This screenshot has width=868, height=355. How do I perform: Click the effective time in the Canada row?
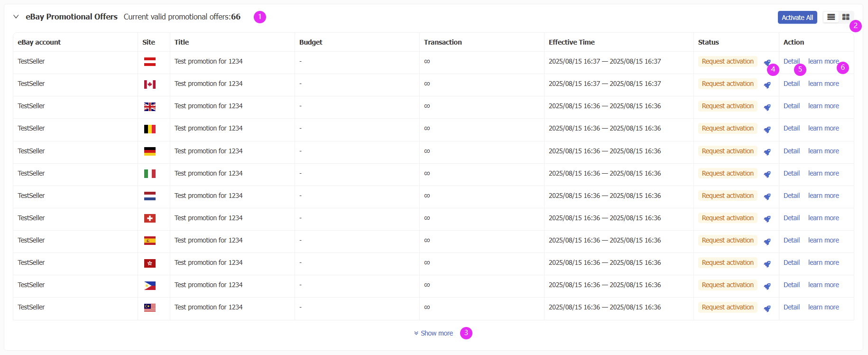coord(605,84)
